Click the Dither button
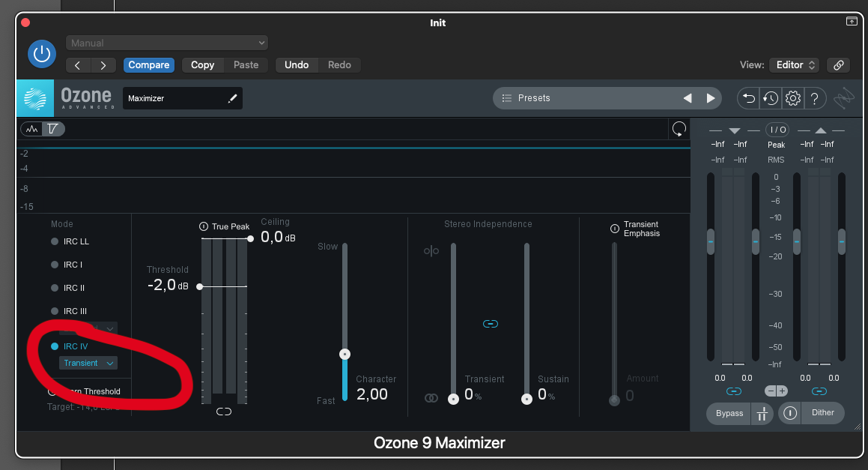Screen dimensions: 868x470 tap(822, 412)
